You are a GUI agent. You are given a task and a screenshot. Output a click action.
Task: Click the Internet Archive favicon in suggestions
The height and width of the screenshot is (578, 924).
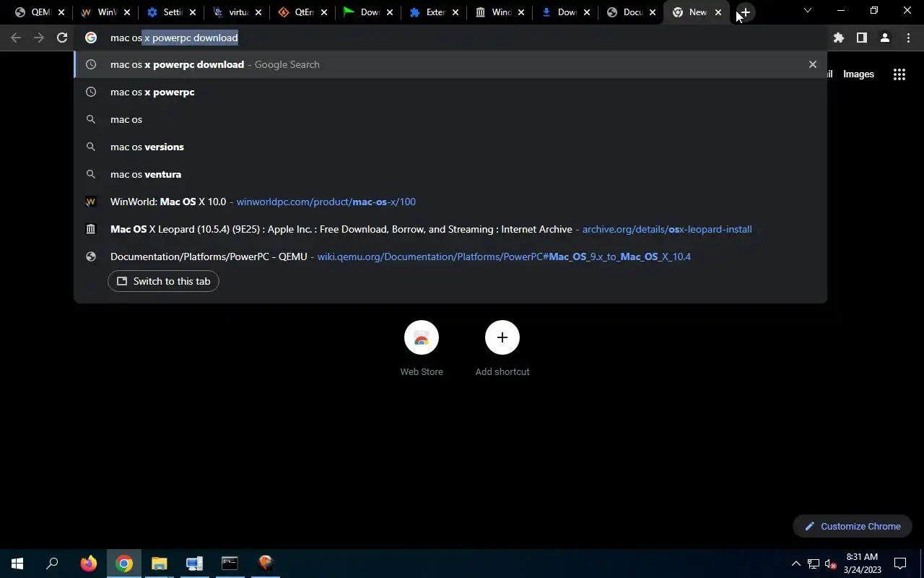coord(91,229)
